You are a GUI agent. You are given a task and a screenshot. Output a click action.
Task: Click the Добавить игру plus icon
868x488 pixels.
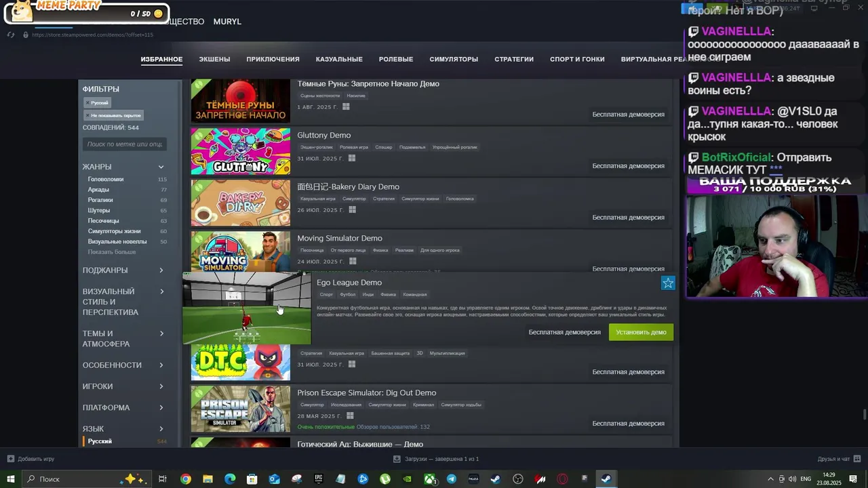tap(10, 459)
